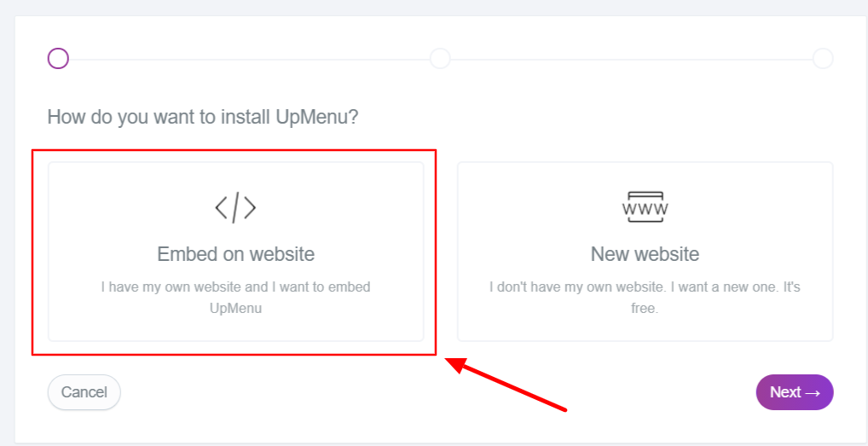This screenshot has width=868, height=446.
Task: Click the code brackets icon
Action: (235, 207)
